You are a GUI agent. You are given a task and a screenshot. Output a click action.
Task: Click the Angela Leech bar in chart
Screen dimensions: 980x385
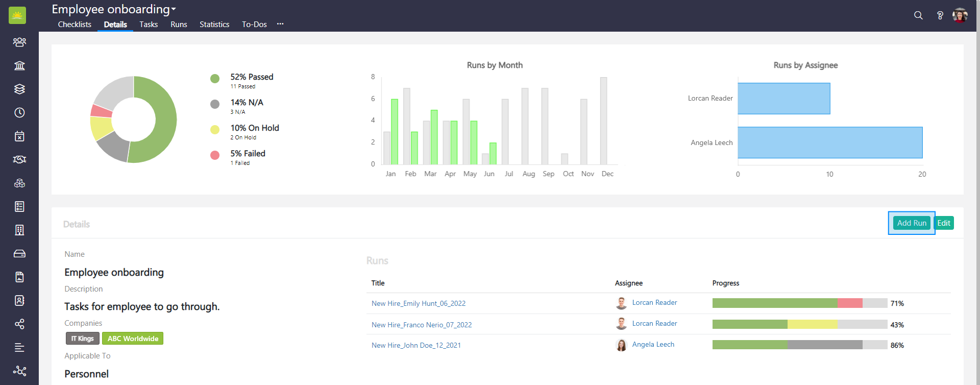click(830, 142)
